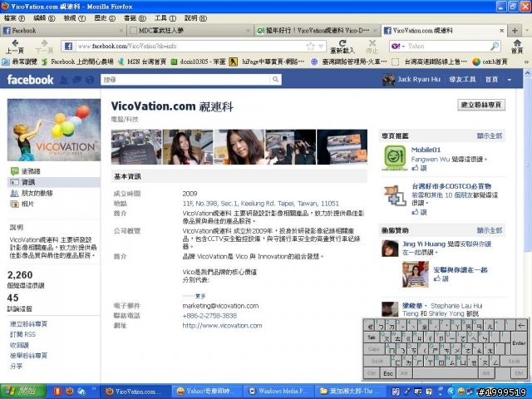This screenshot has height=399, width=532.
Task: Open Facebook friend requests icon in blue bar
Action: [63, 80]
